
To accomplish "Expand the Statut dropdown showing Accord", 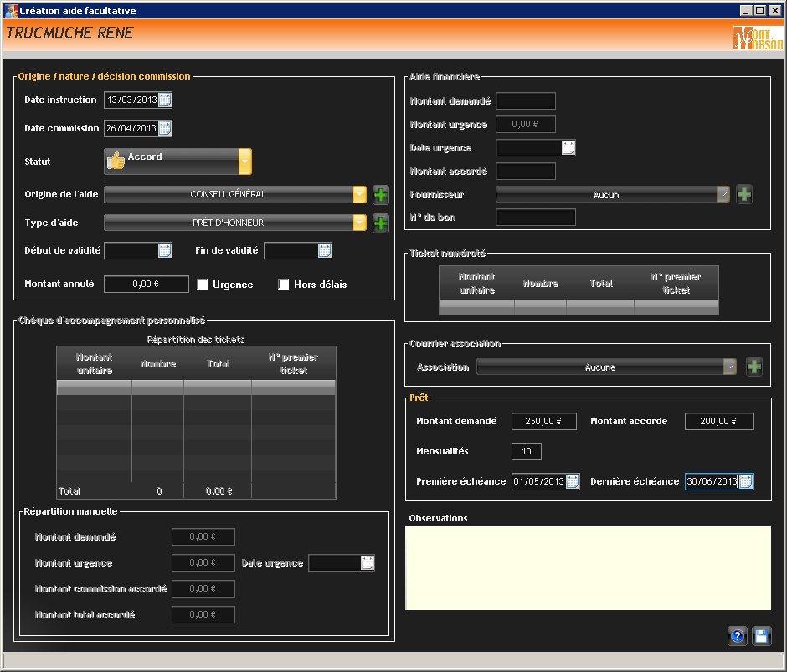I will (x=244, y=161).
